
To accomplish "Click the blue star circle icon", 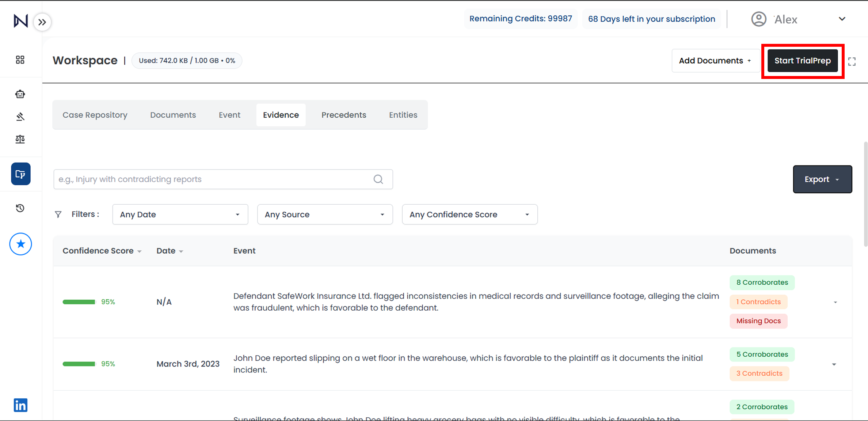I will (20, 244).
